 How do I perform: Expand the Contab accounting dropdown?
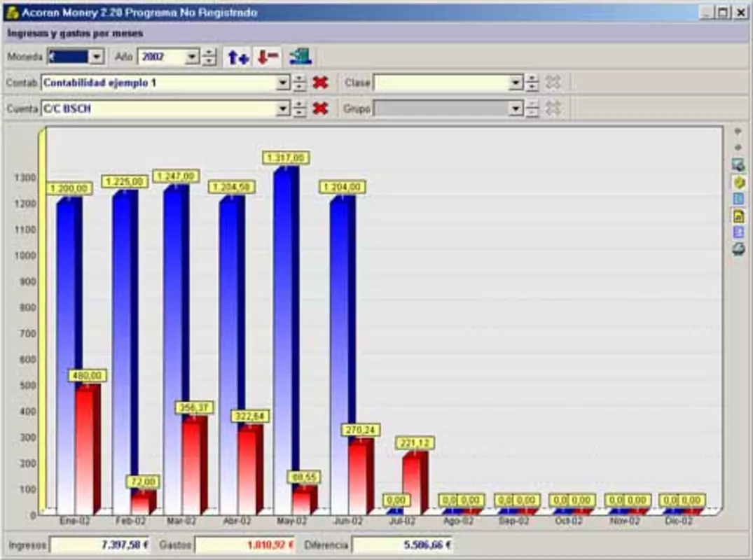point(283,83)
